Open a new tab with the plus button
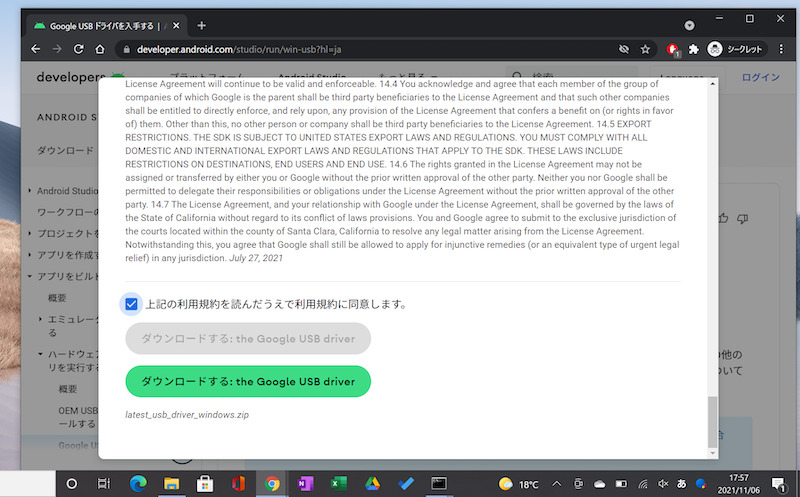Screen dimensions: 800x497 pos(201,25)
